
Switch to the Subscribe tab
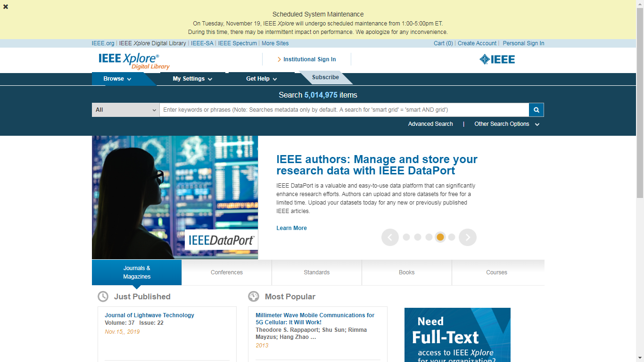pyautogui.click(x=325, y=77)
